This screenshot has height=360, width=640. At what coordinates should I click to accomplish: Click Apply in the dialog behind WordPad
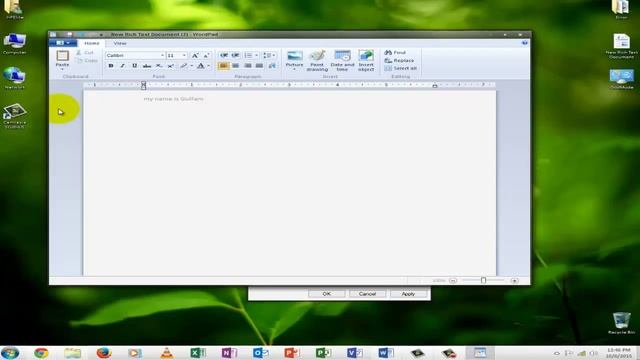click(x=408, y=293)
